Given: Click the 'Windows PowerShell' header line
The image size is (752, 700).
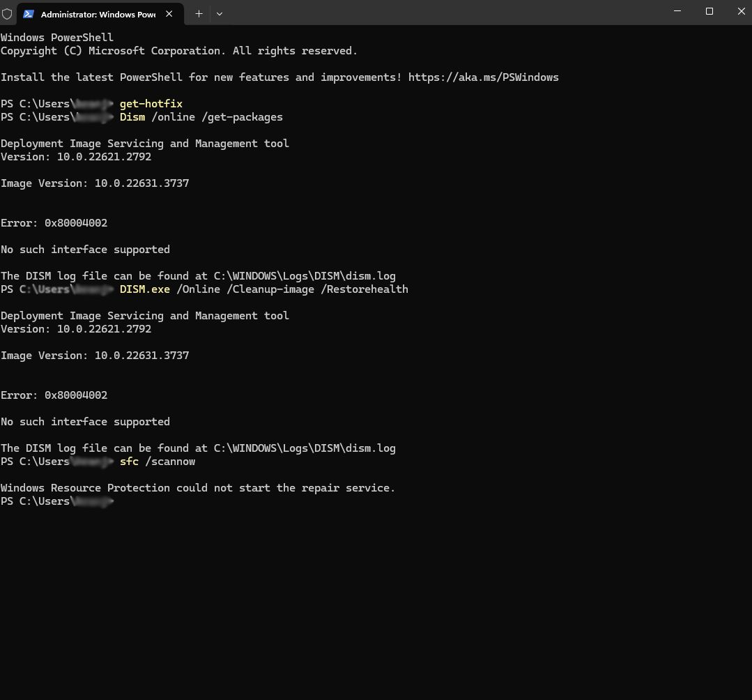Looking at the screenshot, I should click(57, 38).
